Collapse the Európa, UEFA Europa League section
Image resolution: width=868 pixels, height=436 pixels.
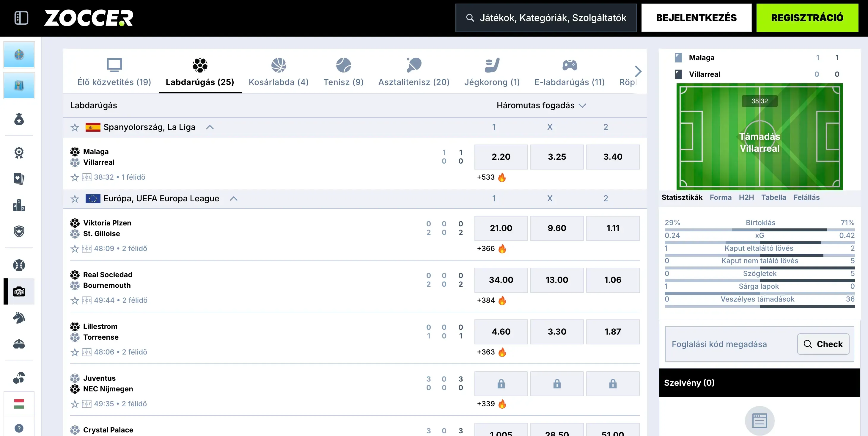(234, 199)
